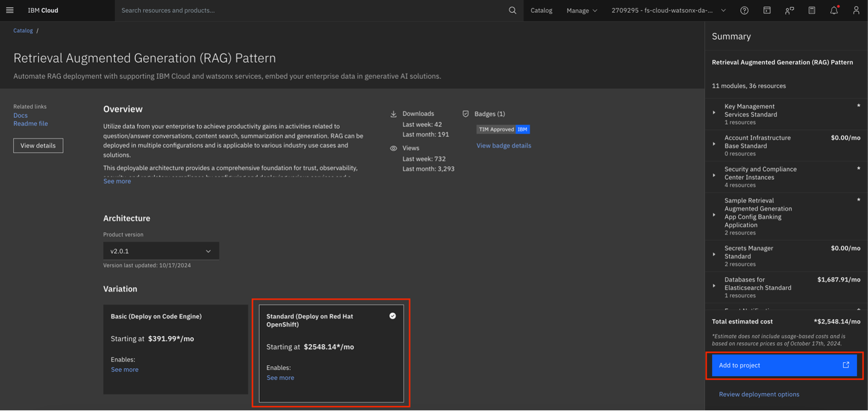Open the help question mark icon
Viewport: 868px width, 412px height.
pos(744,10)
